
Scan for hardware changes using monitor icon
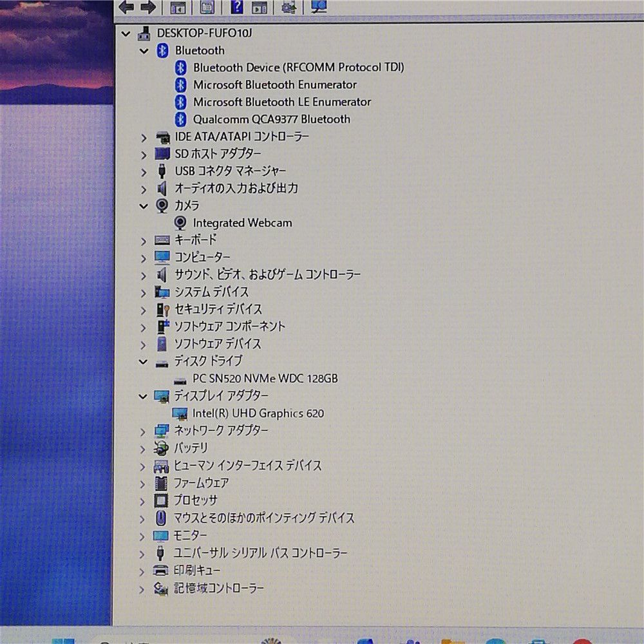pyautogui.click(x=318, y=7)
